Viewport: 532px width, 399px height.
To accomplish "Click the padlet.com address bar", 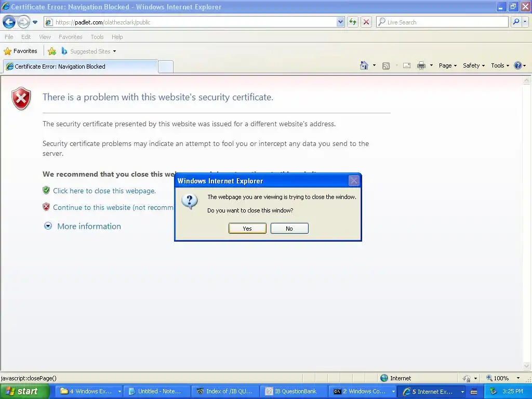I will [194, 22].
